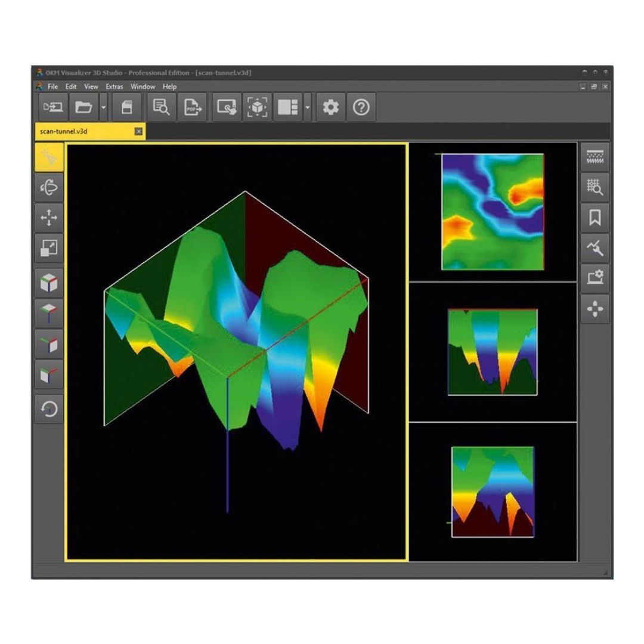Viewport: 644px width, 644px height.
Task: Open the soil type settings icon
Action: pyautogui.click(x=595, y=157)
